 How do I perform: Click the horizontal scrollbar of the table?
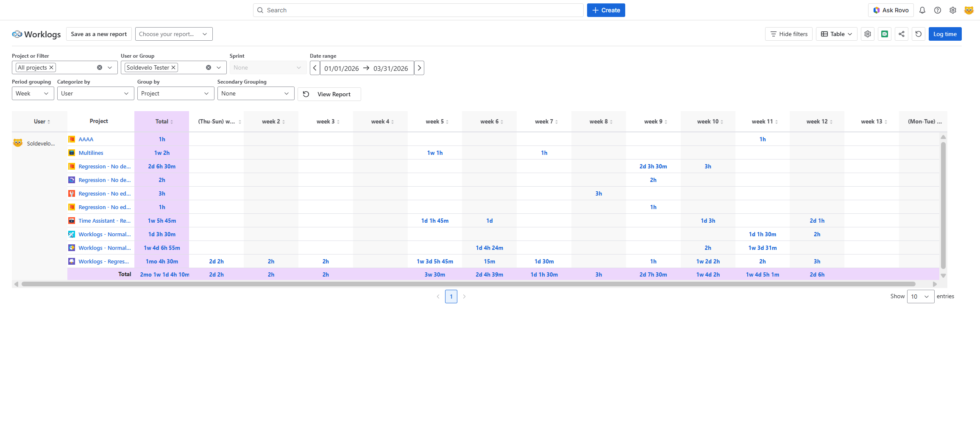coord(468,284)
